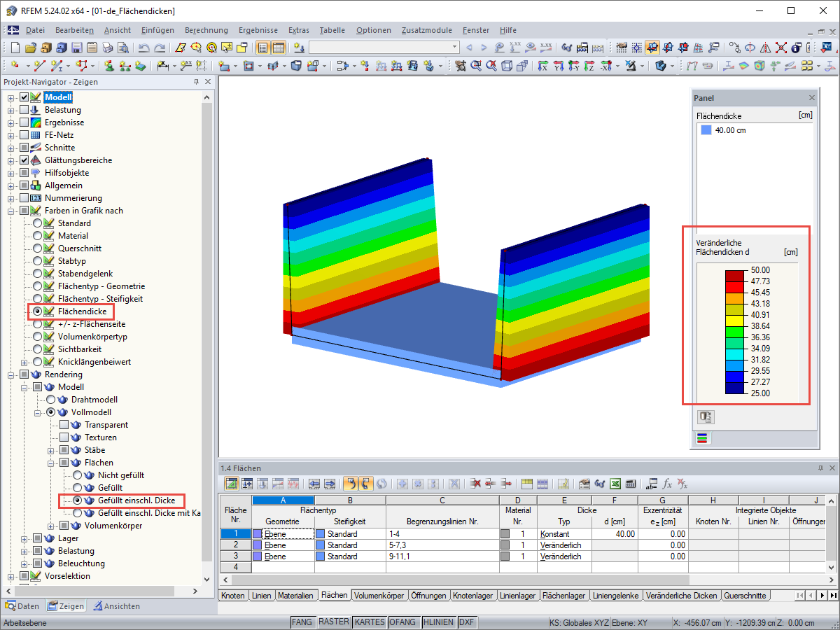Image resolution: width=840 pixels, height=630 pixels.
Task: Open the Datei menu
Action: tap(35, 30)
